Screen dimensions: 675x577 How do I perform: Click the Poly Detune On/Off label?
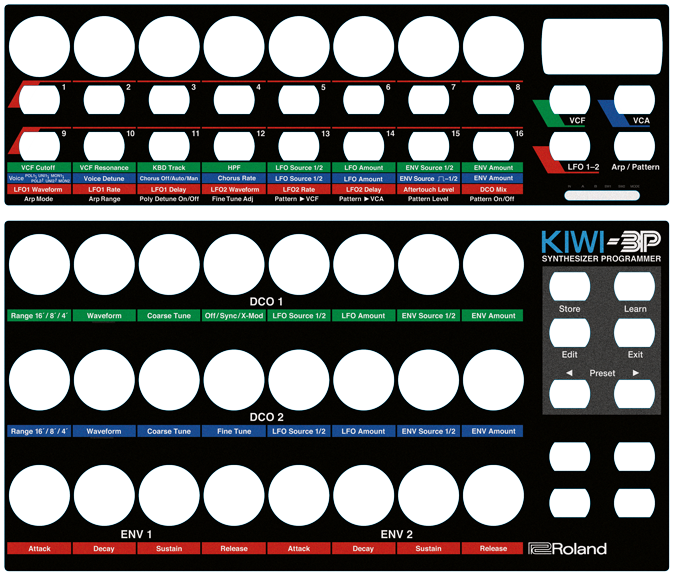[169, 199]
